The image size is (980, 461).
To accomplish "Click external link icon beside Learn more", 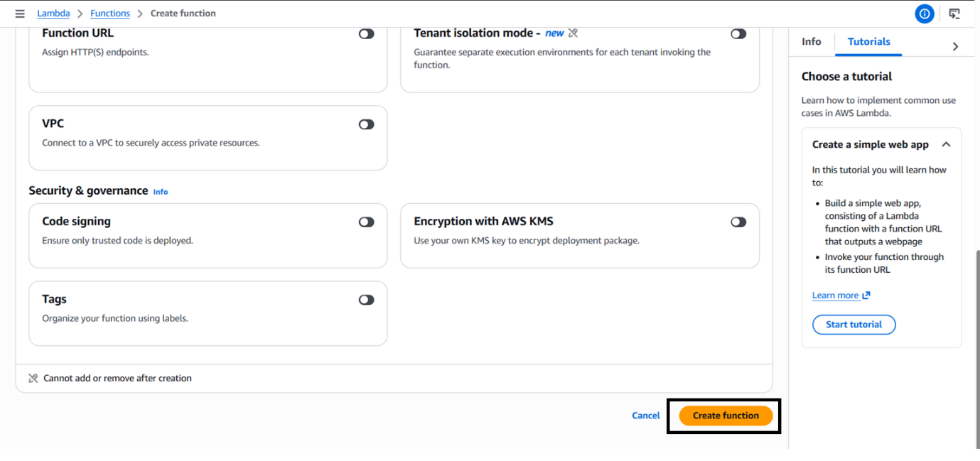I will (x=866, y=295).
